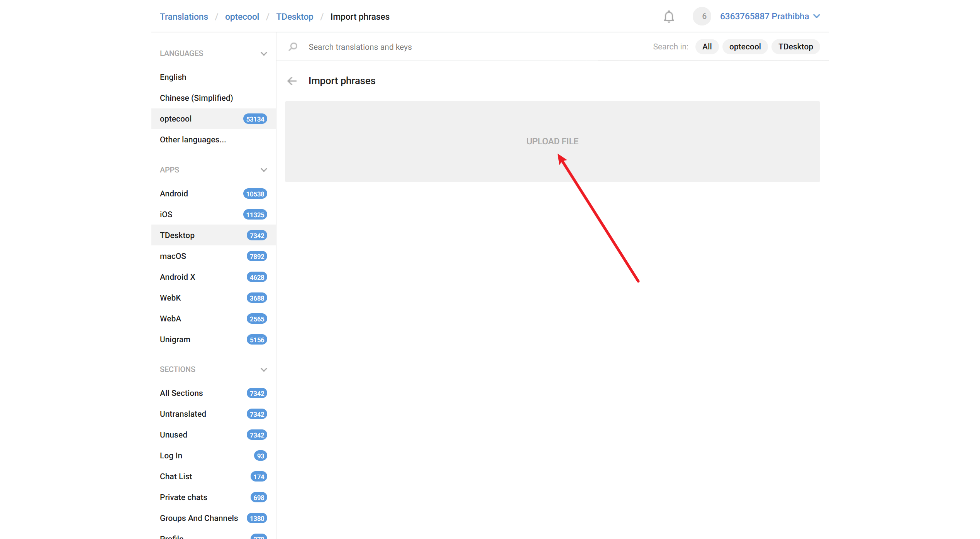This screenshot has height=539, width=980.
Task: Click the Translations breadcrumb link
Action: pyautogui.click(x=184, y=17)
